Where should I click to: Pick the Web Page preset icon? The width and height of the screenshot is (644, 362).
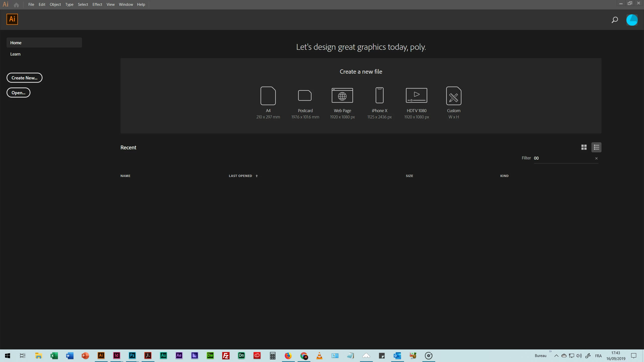342,96
